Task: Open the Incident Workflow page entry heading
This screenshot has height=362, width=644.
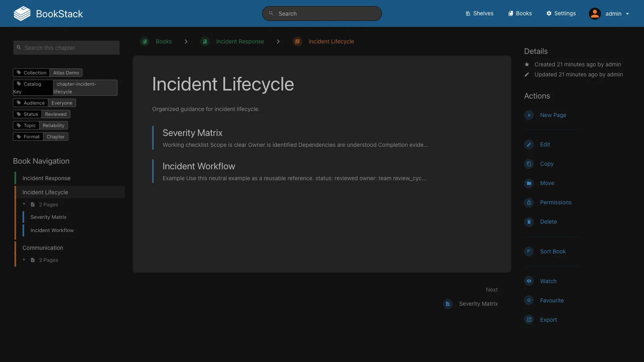Action: pyautogui.click(x=199, y=166)
